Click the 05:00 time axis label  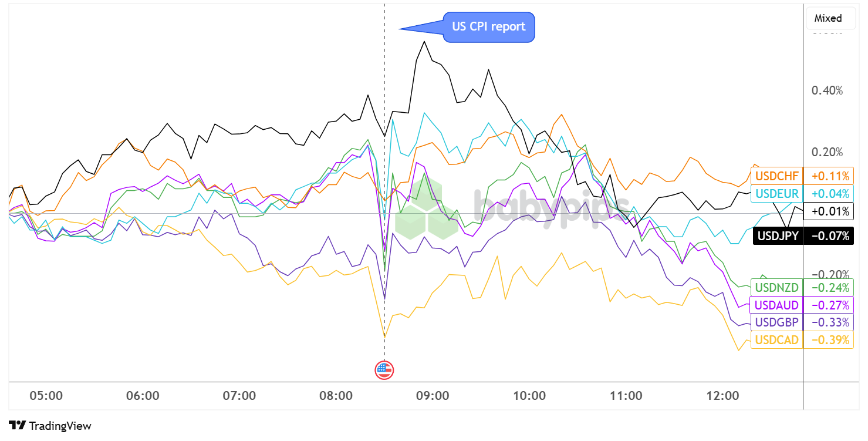point(46,396)
